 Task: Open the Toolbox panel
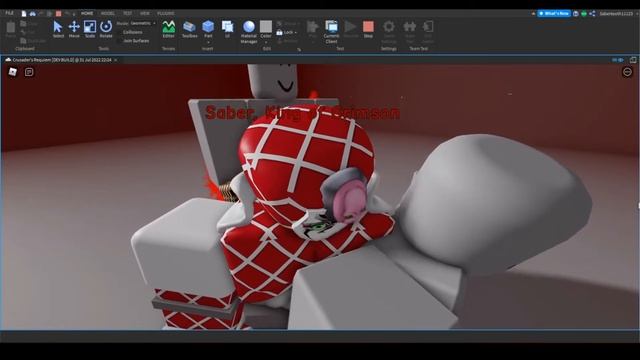[189, 29]
